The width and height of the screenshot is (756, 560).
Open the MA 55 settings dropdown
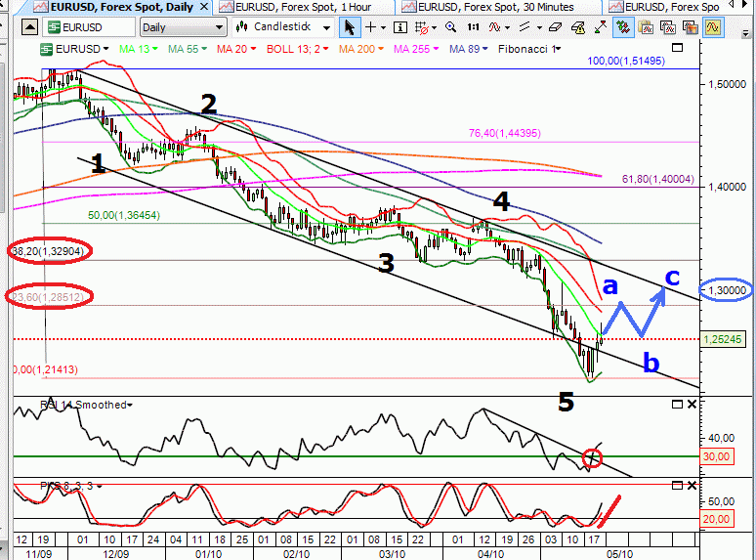coord(204,49)
